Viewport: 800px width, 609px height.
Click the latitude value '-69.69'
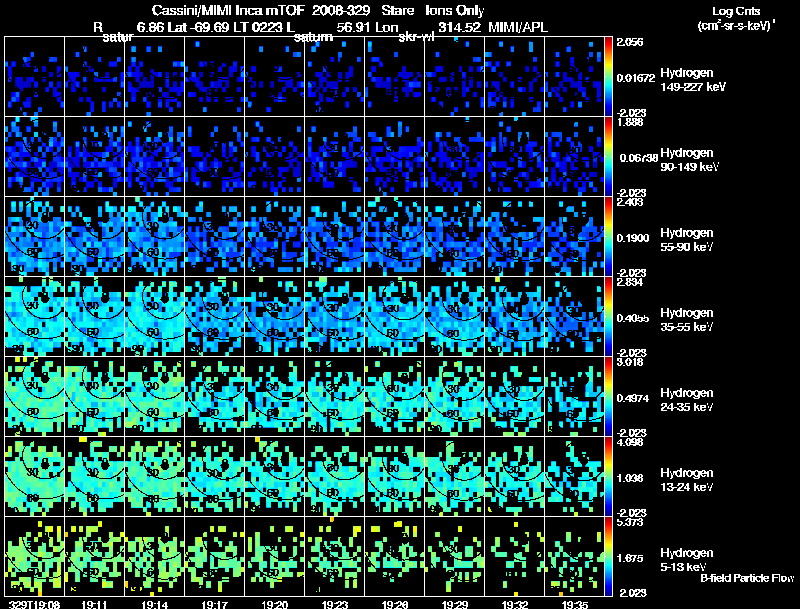click(210, 28)
